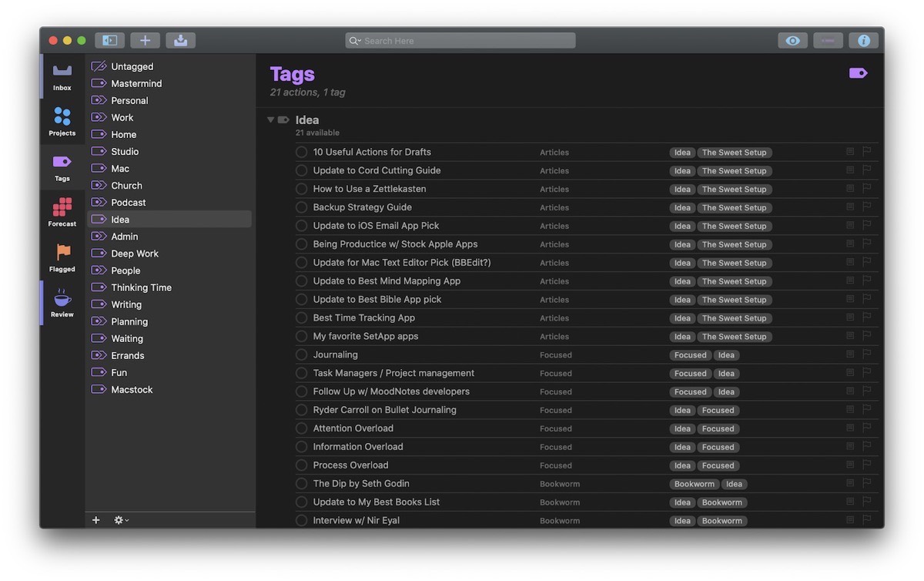
Task: Select the Macstock tag in the sidebar
Action: (169, 389)
